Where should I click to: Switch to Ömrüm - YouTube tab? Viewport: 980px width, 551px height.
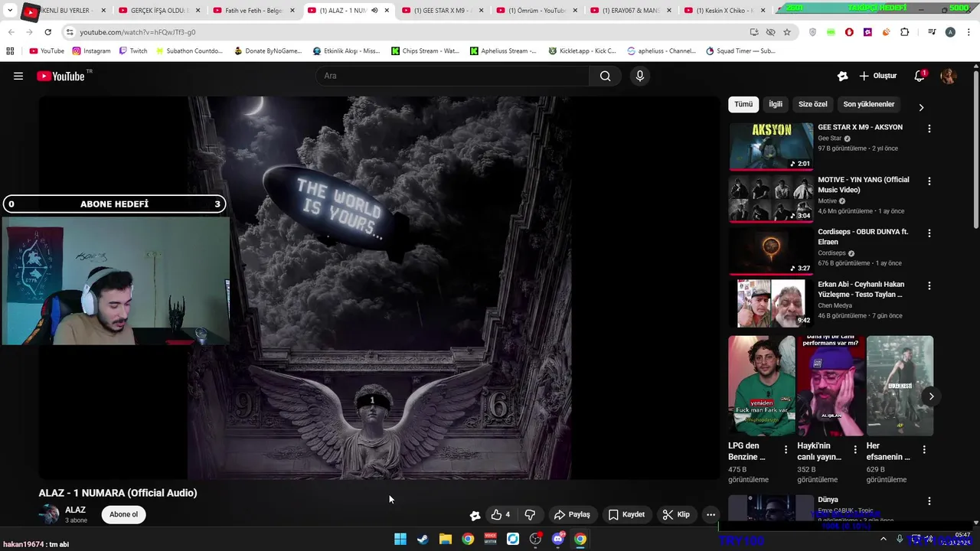(x=537, y=11)
